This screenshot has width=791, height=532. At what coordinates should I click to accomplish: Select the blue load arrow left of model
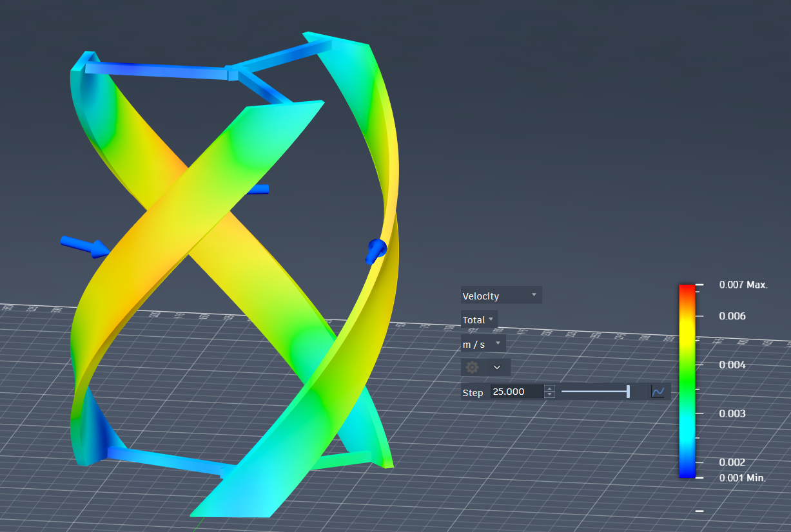pyautogui.click(x=85, y=246)
